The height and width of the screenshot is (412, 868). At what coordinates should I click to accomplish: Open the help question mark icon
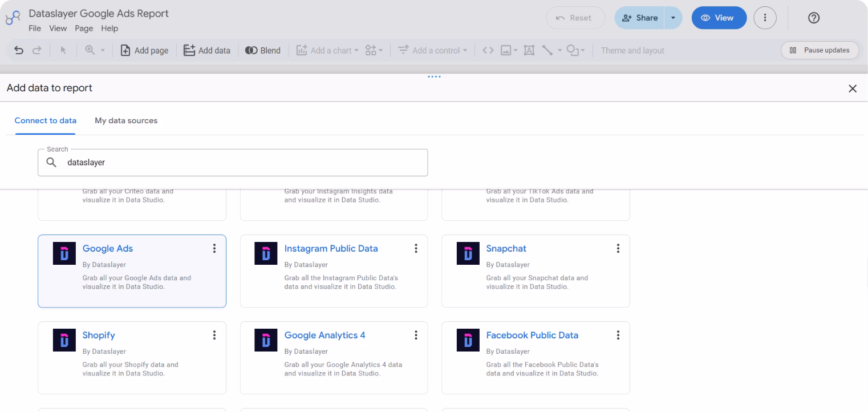tap(814, 18)
